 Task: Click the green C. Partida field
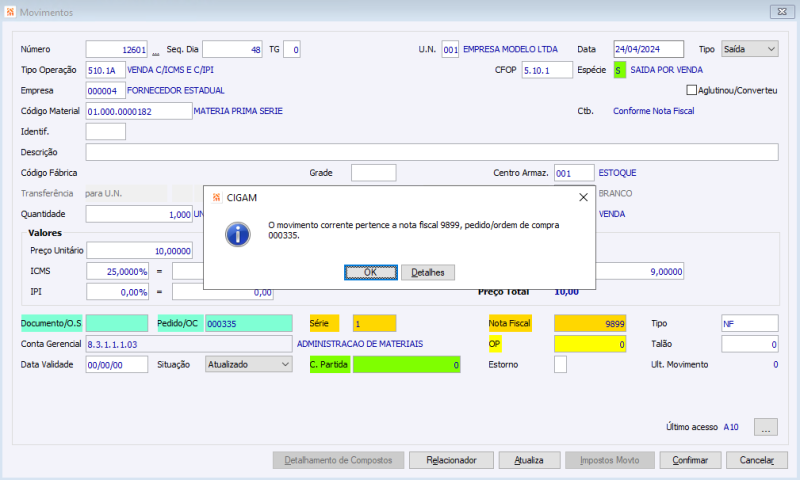tap(407, 364)
